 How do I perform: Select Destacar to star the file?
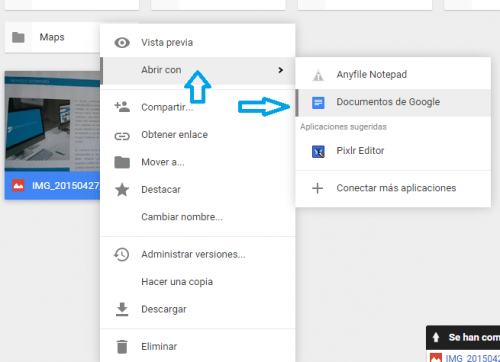coord(198,189)
